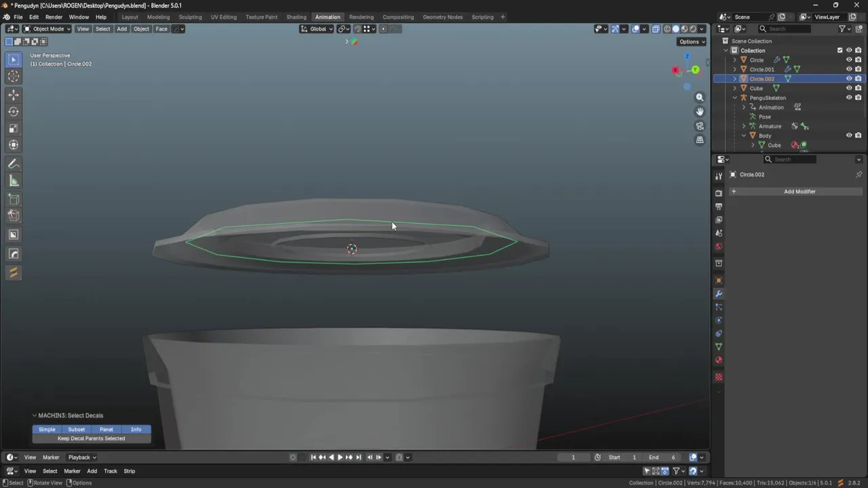Open Material properties tab icon
The image size is (868, 488).
point(719,360)
